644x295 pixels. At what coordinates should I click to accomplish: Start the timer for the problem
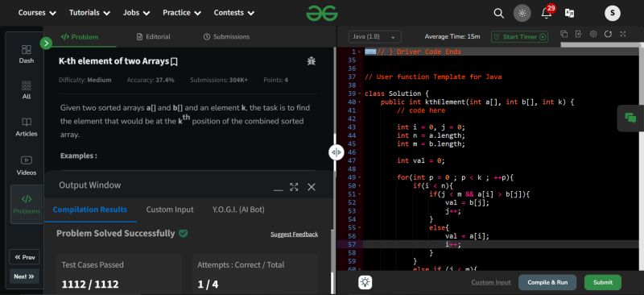tap(519, 36)
